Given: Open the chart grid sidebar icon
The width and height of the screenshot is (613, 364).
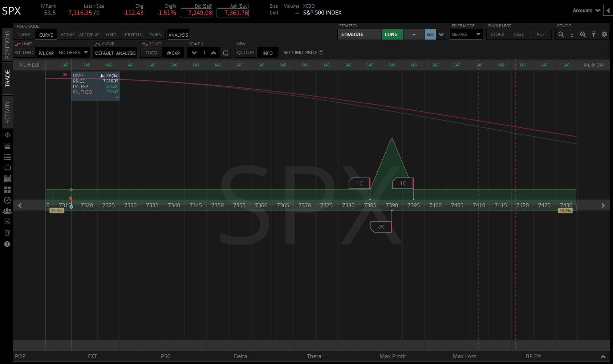Looking at the screenshot, I should tap(7, 179).
